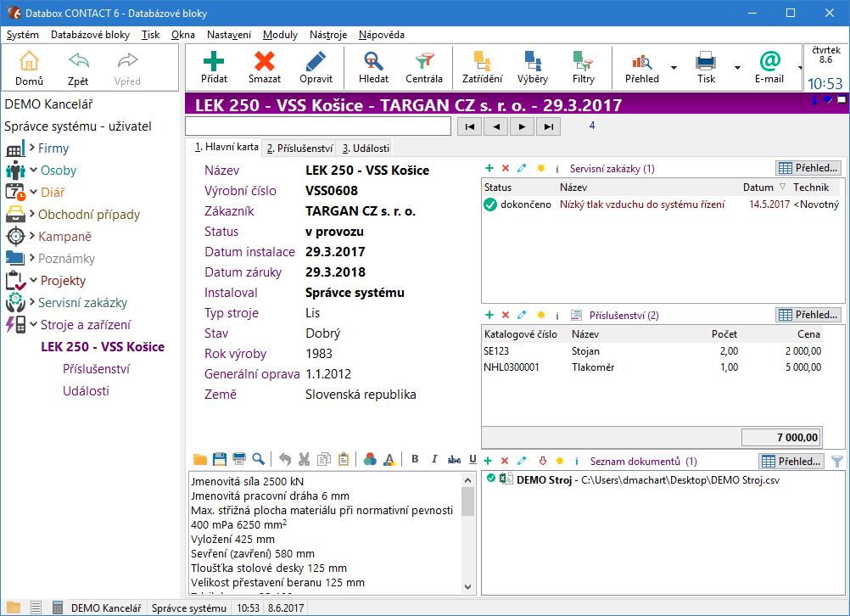
Task: Jump to the last record
Action: (x=549, y=127)
